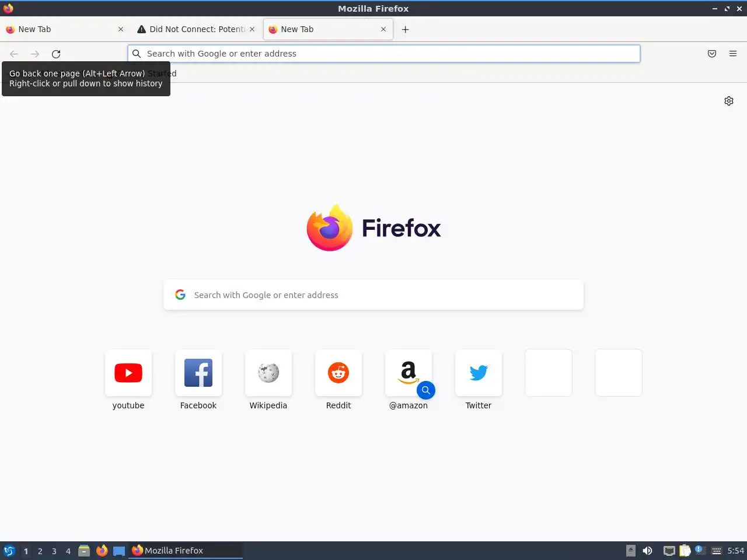Switch to workspace 1
The image size is (747, 560).
click(x=26, y=551)
